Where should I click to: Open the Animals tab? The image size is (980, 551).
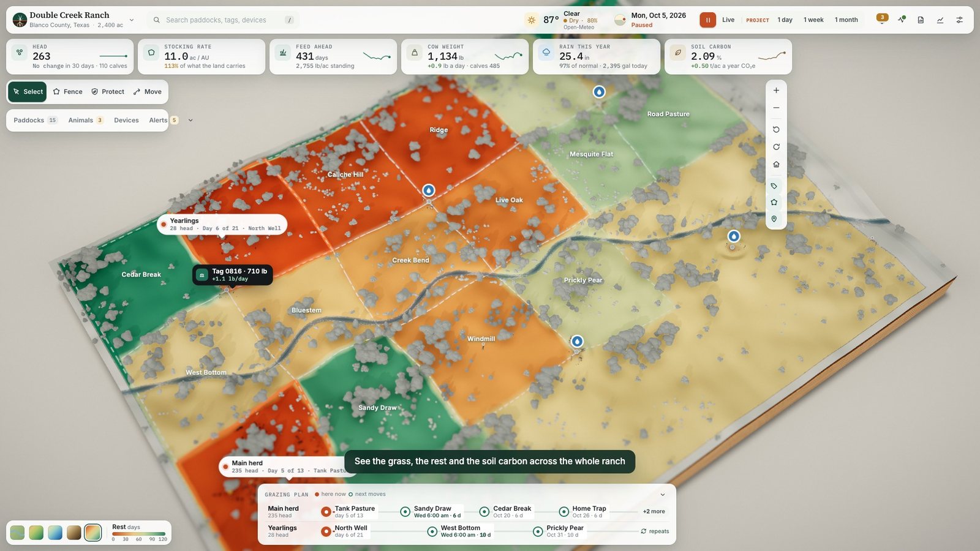86,121
